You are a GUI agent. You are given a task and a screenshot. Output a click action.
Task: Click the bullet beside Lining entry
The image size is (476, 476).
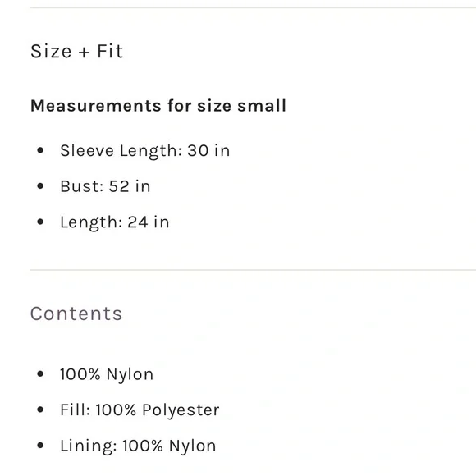pyautogui.click(x=40, y=446)
